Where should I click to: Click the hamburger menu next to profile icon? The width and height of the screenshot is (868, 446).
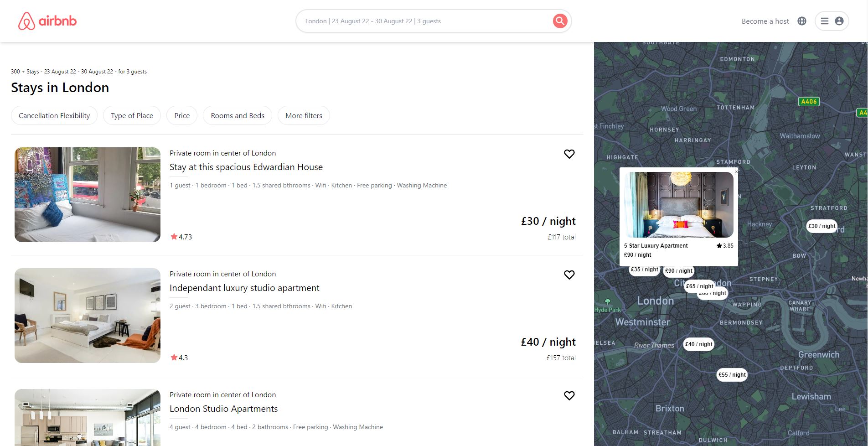click(x=824, y=21)
